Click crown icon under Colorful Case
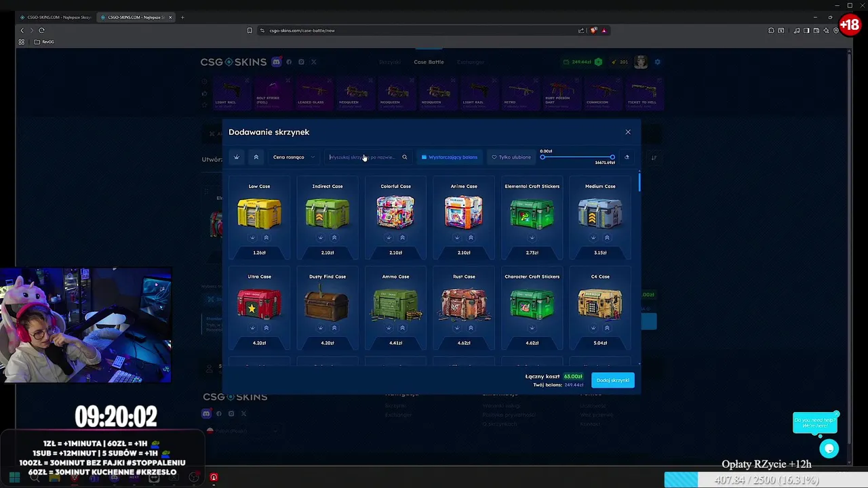 pyautogui.click(x=389, y=238)
